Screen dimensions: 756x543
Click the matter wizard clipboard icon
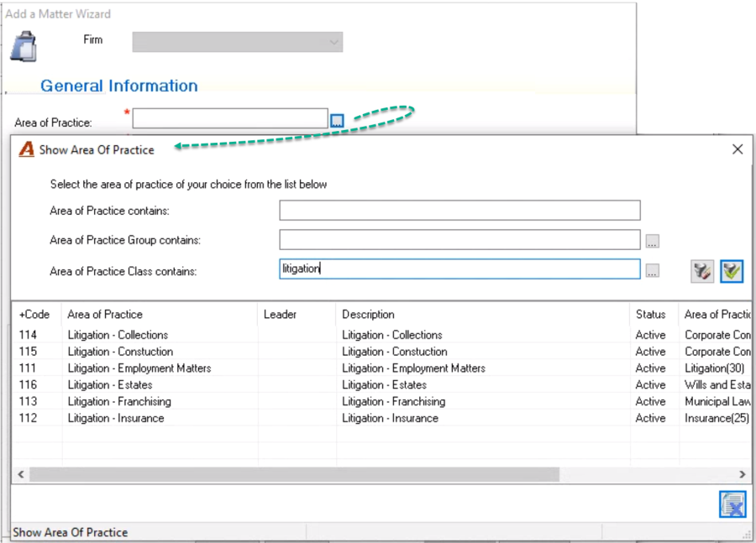[24, 46]
